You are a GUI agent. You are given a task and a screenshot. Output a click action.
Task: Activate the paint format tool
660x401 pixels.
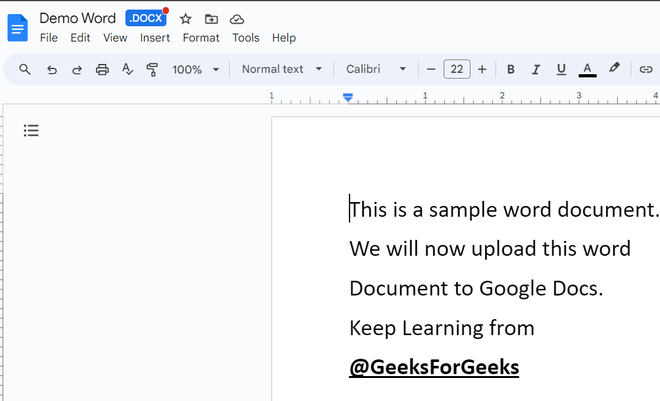coord(152,69)
